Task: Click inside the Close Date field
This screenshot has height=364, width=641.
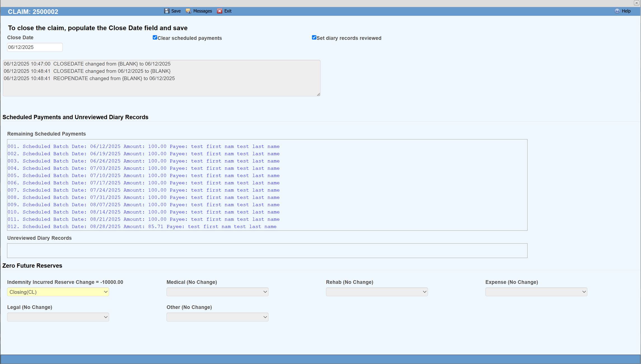Action: coord(34,47)
